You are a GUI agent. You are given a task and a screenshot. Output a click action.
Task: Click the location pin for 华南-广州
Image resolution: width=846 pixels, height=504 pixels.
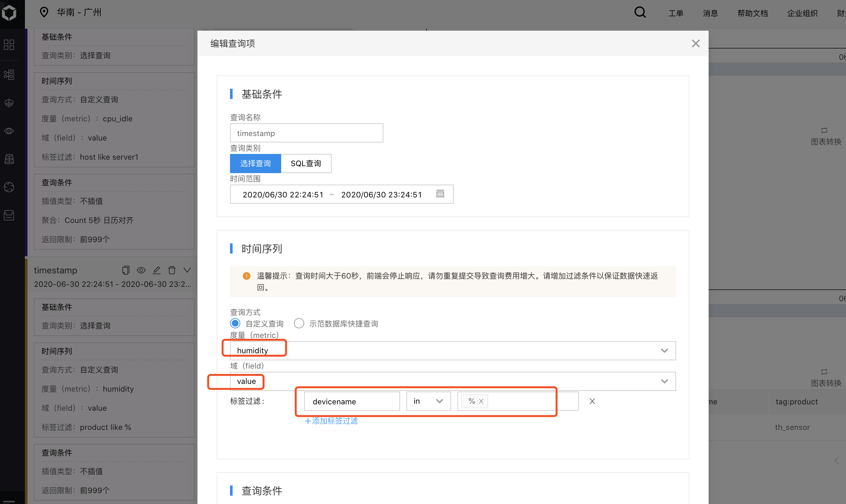[x=44, y=12]
